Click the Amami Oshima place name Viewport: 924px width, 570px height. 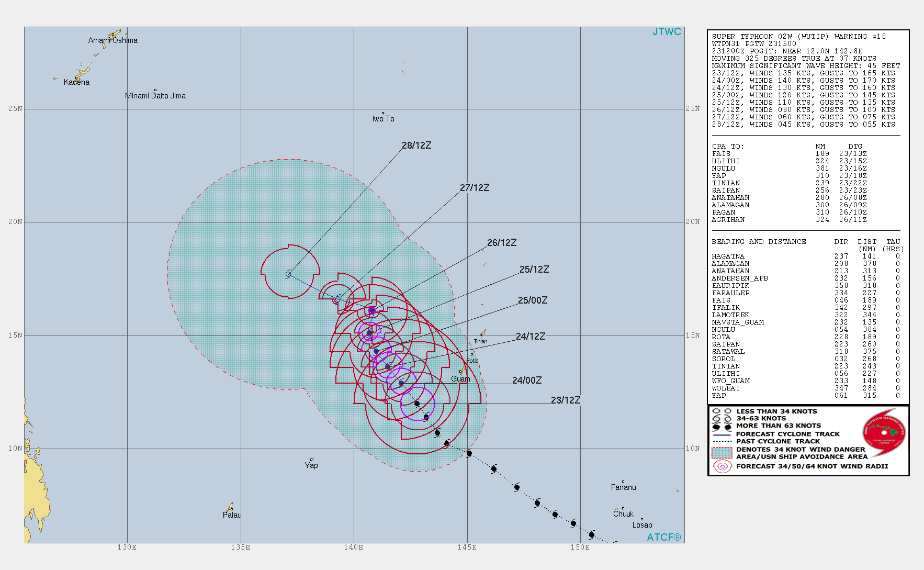tap(113, 40)
